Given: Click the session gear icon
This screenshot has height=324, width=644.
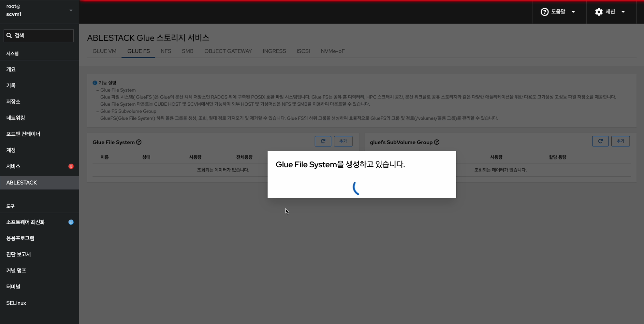Looking at the screenshot, I should coord(599,12).
